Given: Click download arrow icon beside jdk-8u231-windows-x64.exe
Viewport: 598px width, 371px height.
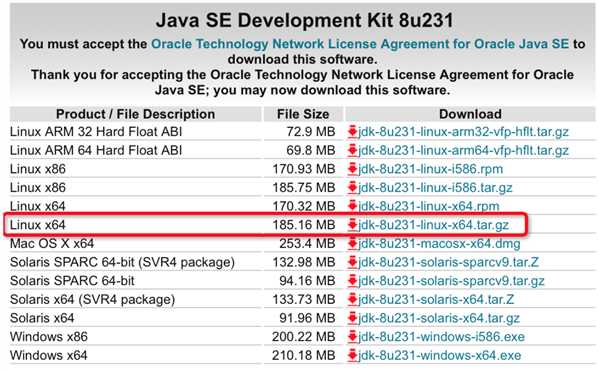Looking at the screenshot, I should [x=352, y=356].
